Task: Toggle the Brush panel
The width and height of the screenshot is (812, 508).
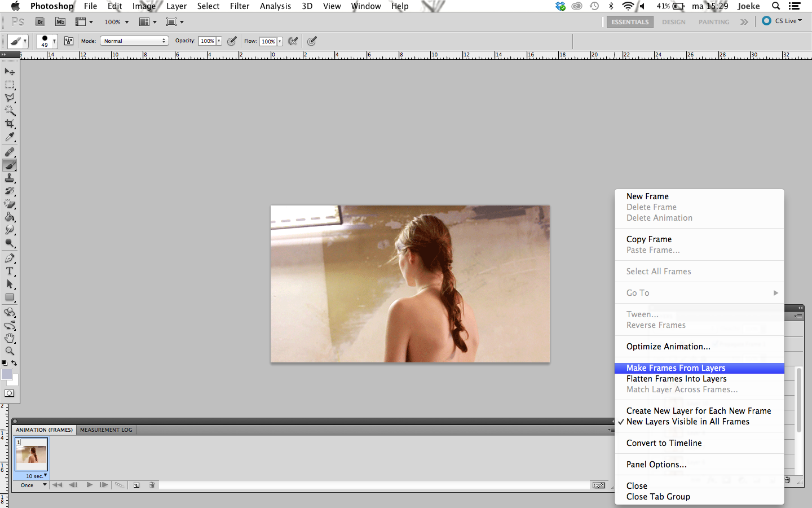Action: click(x=69, y=41)
